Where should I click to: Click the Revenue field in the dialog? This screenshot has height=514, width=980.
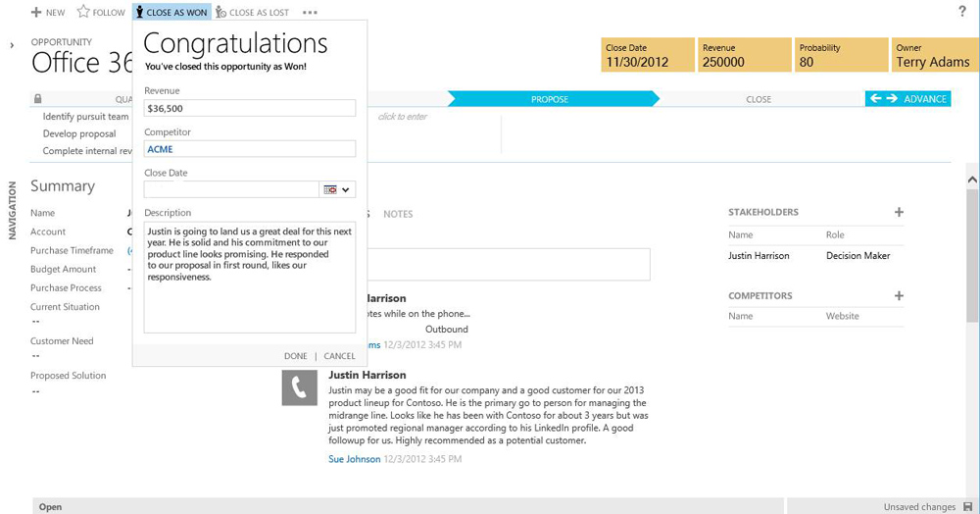pyautogui.click(x=249, y=108)
